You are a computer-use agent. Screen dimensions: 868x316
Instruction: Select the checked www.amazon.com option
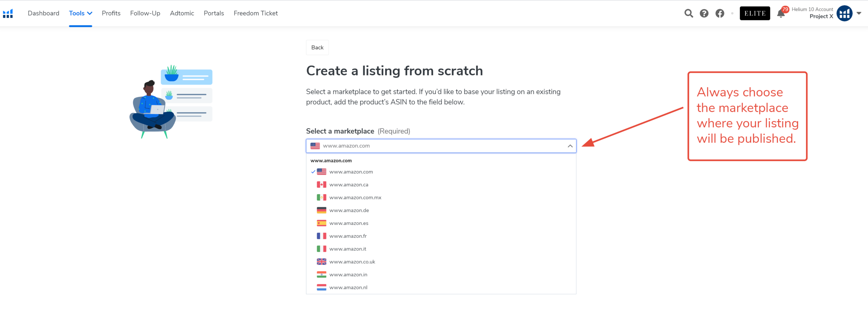pyautogui.click(x=351, y=172)
